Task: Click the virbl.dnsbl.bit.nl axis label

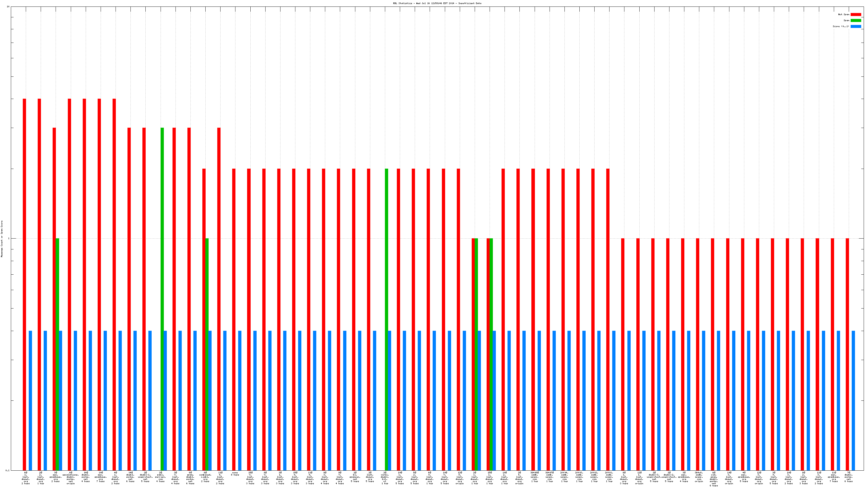Action: coord(385,478)
